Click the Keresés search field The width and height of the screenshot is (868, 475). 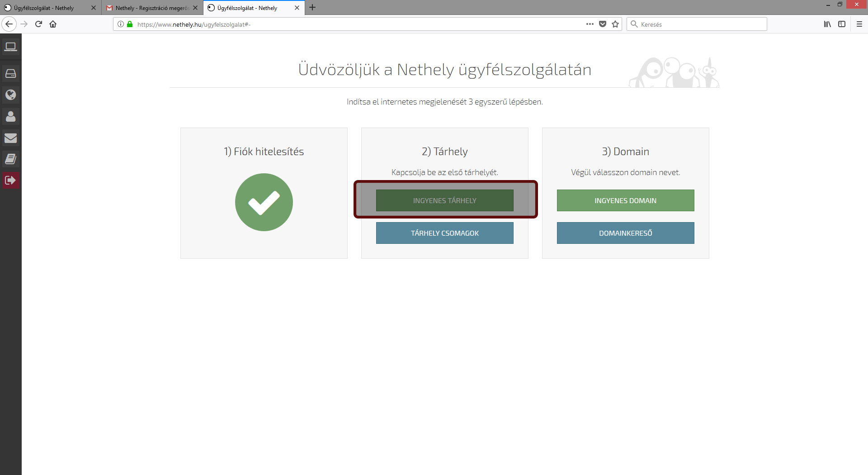[701, 24]
